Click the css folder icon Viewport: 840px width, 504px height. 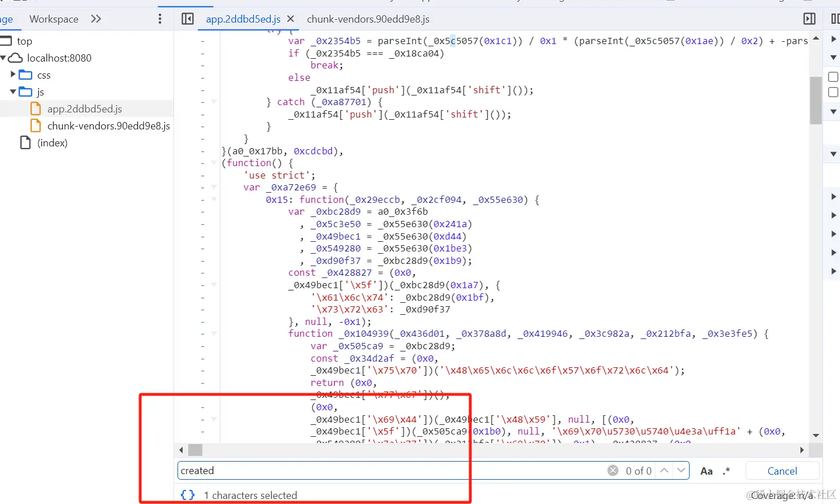(x=25, y=75)
